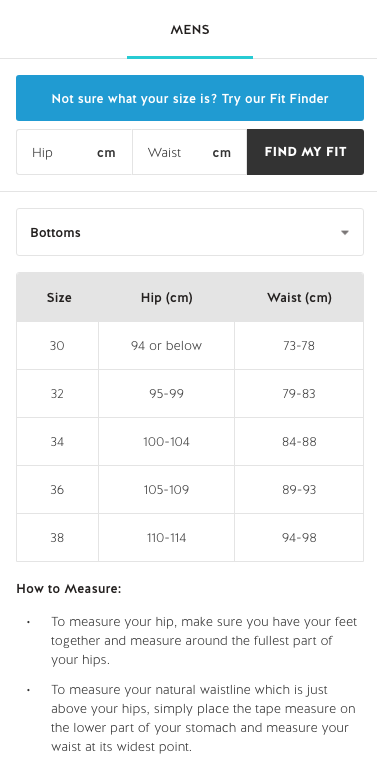Select the Hip (cm) column header
377x770 pixels.
tap(166, 298)
